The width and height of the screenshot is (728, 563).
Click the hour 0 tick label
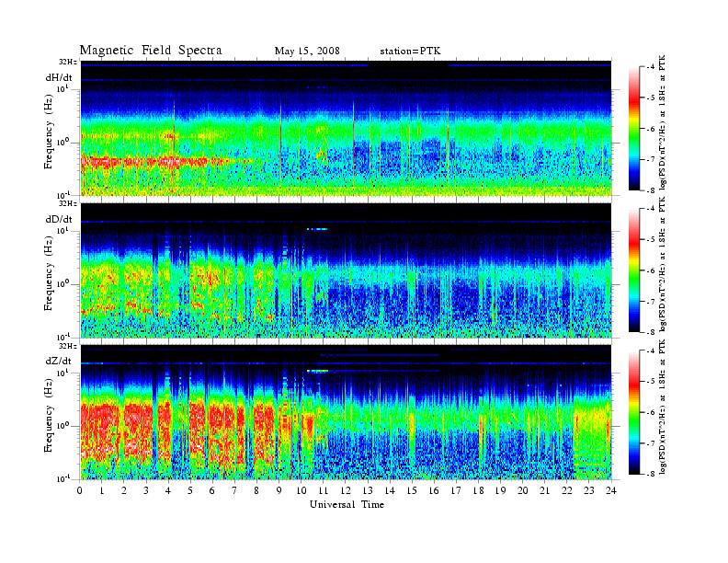[x=80, y=490]
